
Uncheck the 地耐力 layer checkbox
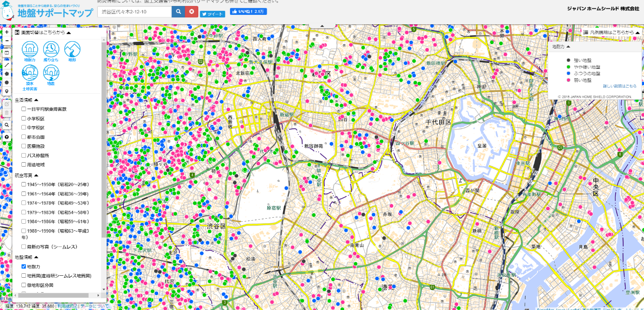click(x=24, y=267)
